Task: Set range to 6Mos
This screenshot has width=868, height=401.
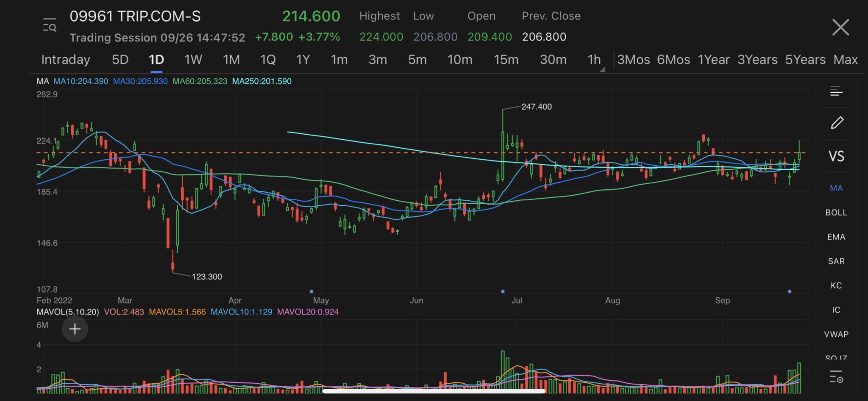Action: coord(673,60)
